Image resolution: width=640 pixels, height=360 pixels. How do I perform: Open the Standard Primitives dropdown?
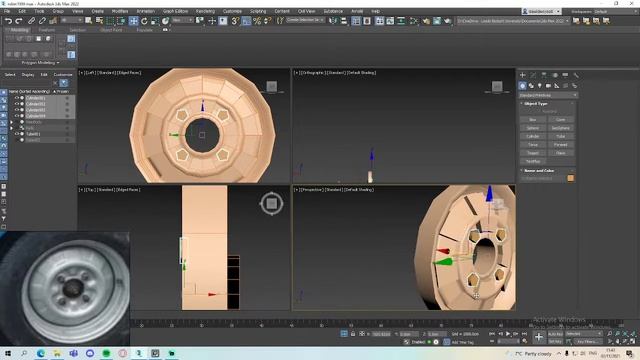(x=548, y=95)
